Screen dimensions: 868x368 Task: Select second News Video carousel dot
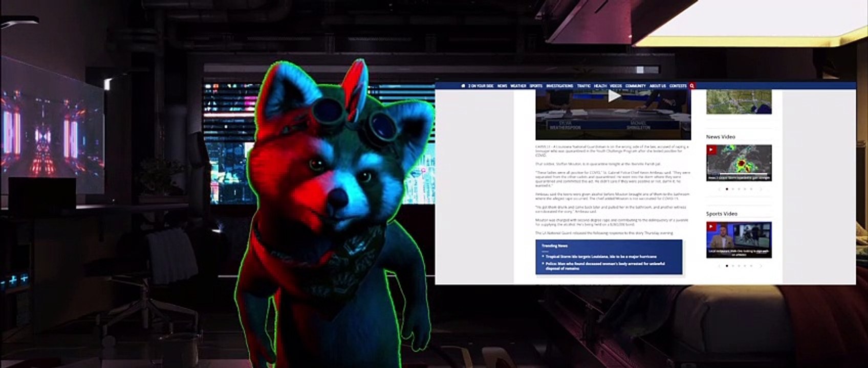coord(733,189)
